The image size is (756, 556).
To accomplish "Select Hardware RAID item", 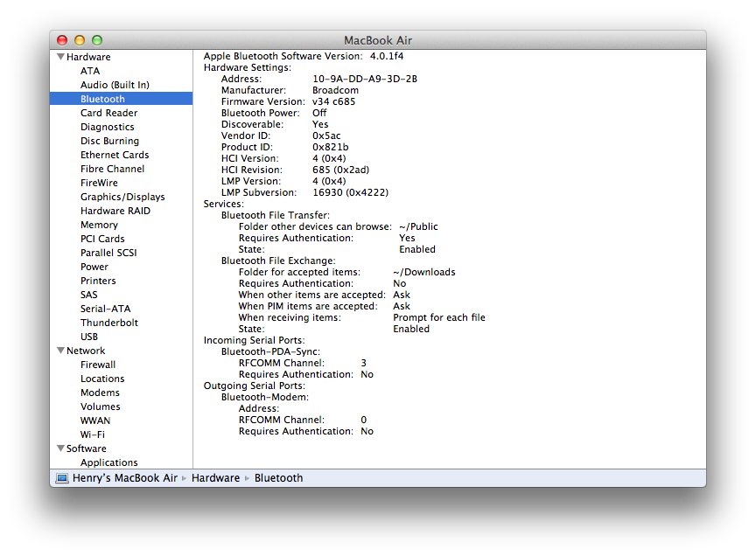I will (115, 211).
